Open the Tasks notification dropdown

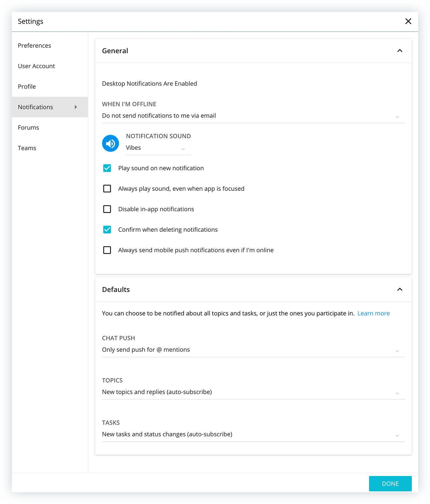(253, 435)
